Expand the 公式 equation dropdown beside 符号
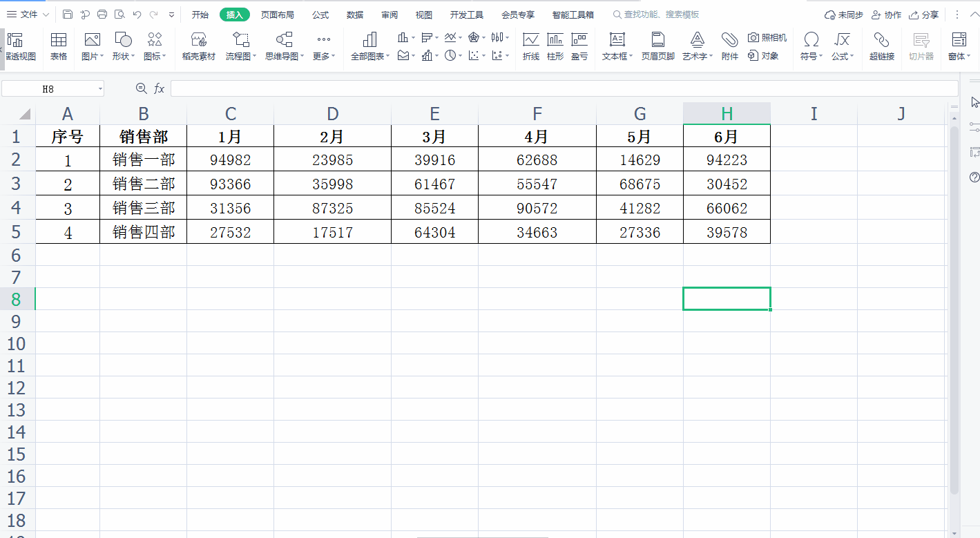 [x=843, y=47]
